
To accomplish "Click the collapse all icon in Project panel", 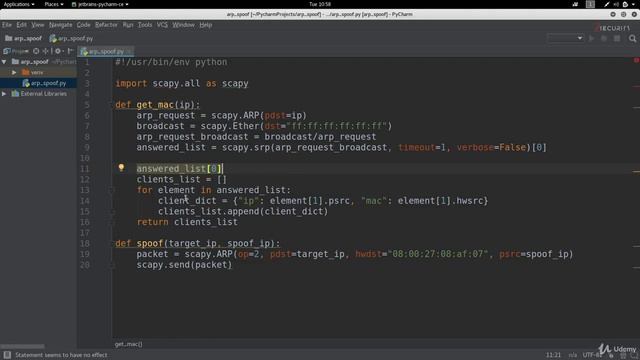I will tap(46, 51).
